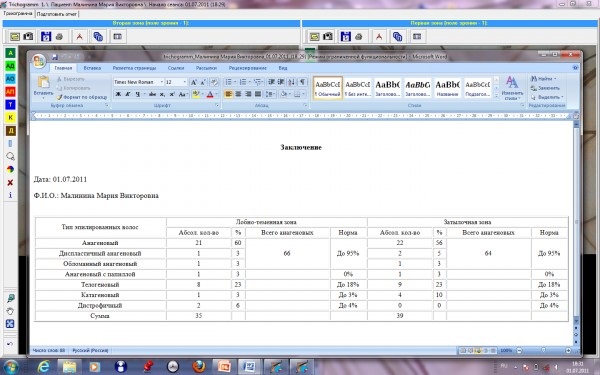Click the blue copy icon in second zone toolbar
Viewport: 600px width, 375px height.
(x=98, y=37)
